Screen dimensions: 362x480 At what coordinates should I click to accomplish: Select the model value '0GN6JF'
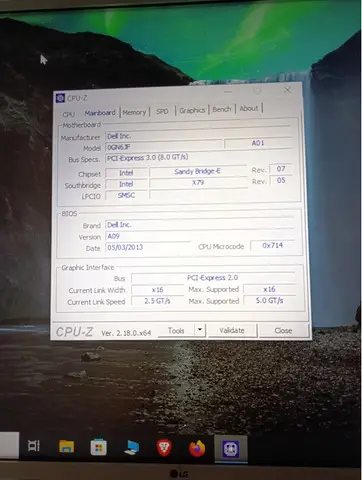point(164,146)
